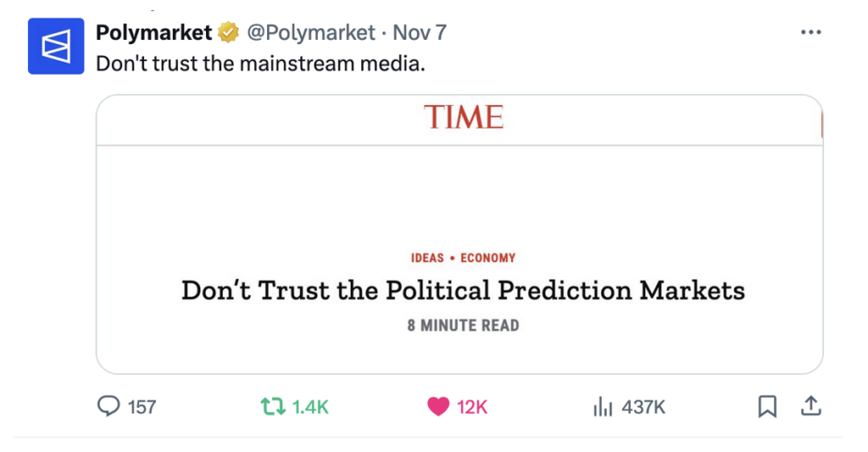
Task: Click the TIME logo in card
Action: point(463,117)
